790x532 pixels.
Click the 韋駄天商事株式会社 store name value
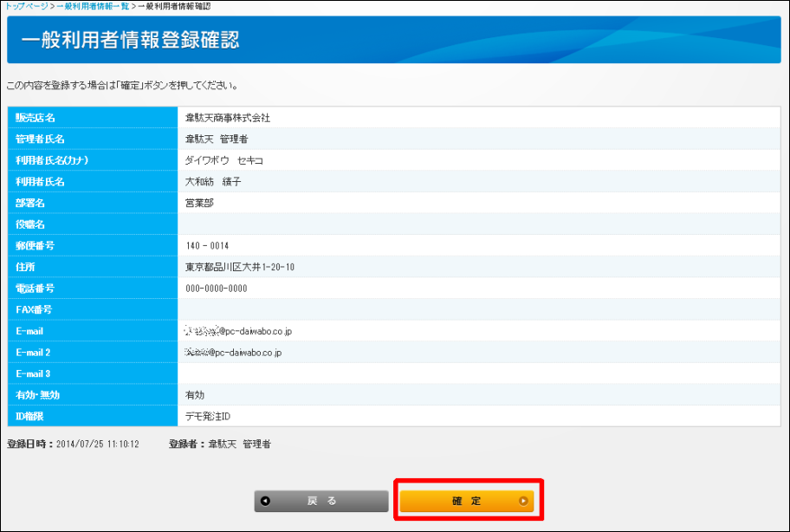click(x=228, y=118)
